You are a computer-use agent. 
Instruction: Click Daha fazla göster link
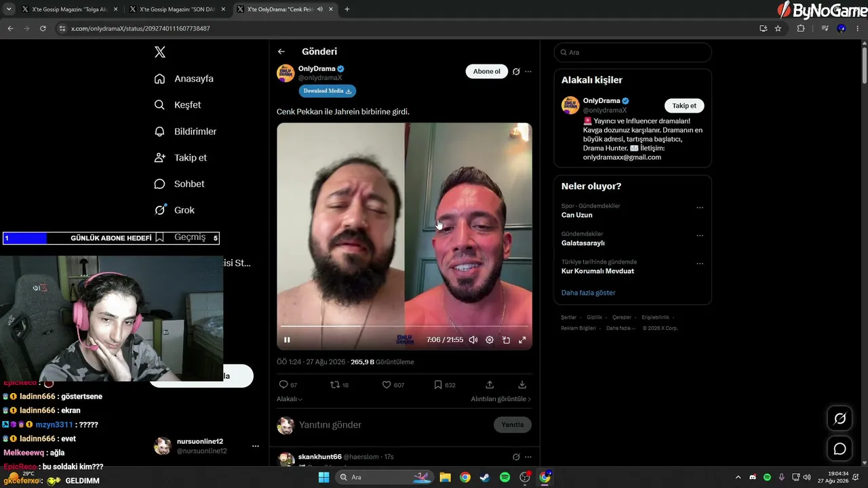coord(589,293)
